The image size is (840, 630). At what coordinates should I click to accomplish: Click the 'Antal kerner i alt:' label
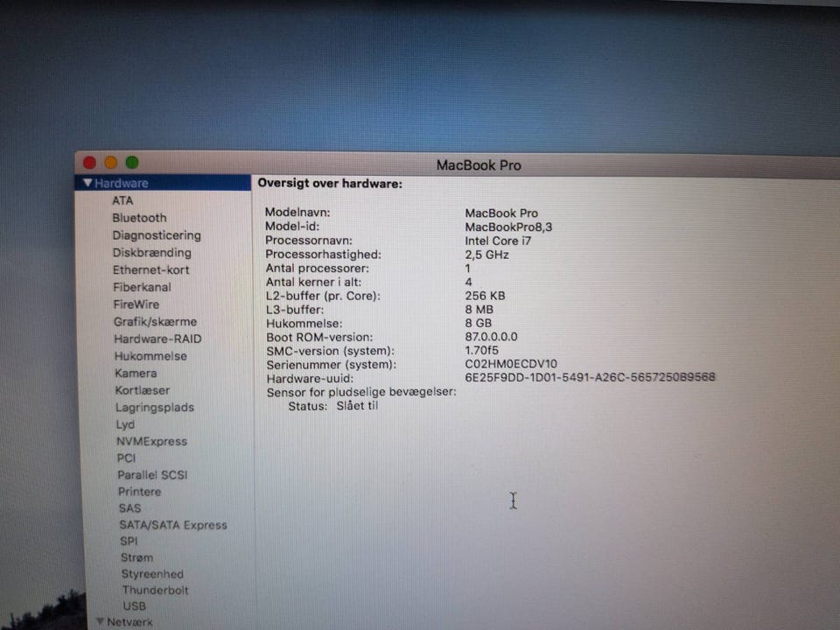[314, 283]
